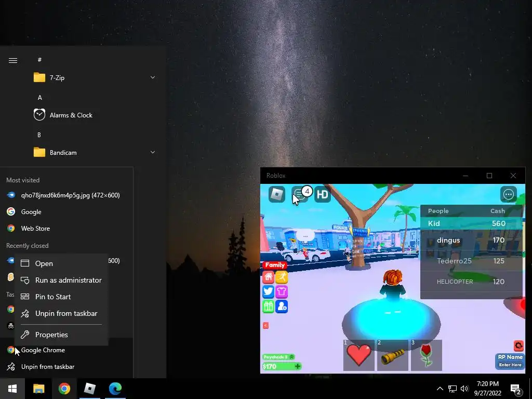The image size is (532, 399).
Task: Click Chrome icon on taskbar
Action: pyautogui.click(x=64, y=389)
